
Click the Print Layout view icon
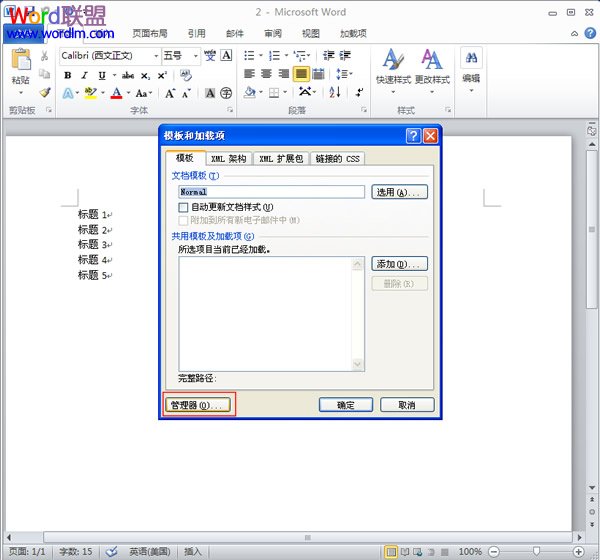(x=391, y=552)
